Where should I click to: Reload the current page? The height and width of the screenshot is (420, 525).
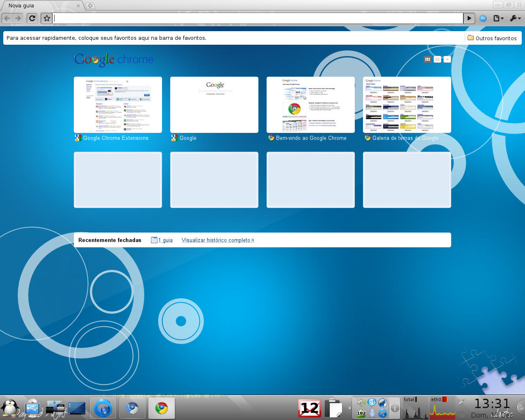point(32,18)
